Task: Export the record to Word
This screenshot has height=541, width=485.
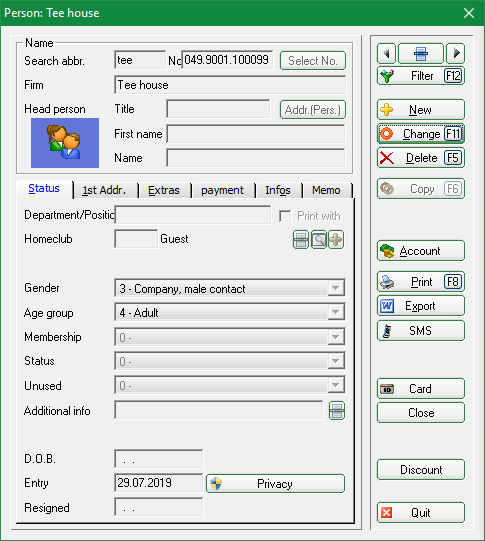Action: coord(421,306)
